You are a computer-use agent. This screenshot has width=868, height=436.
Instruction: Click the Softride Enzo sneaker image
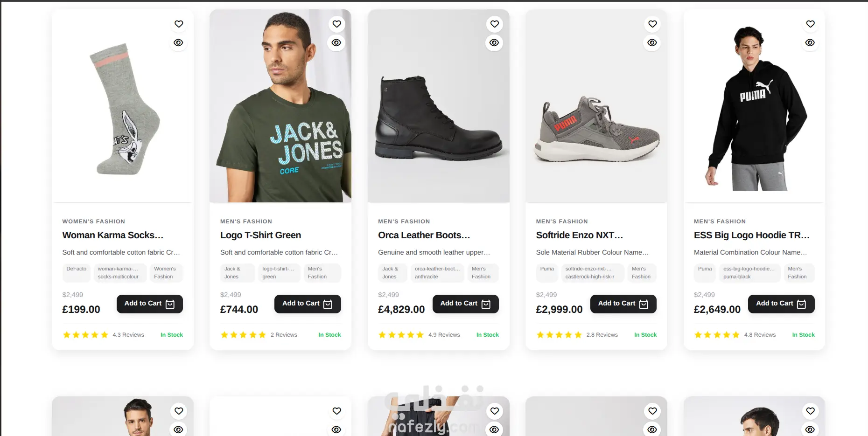596,131
